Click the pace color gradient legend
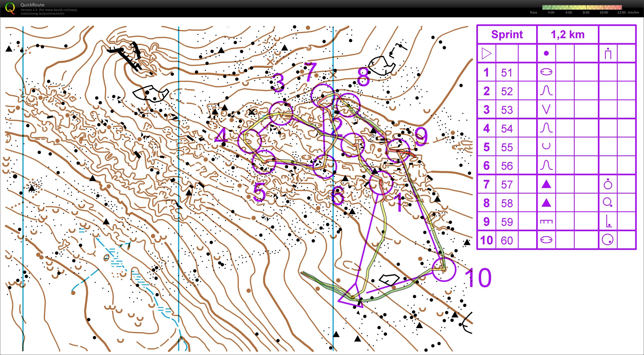Image resolution: width=644 pixels, height=355 pixels. (582, 7)
